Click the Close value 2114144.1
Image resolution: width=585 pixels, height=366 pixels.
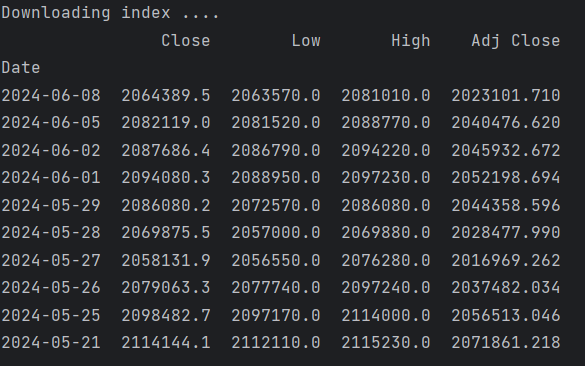coord(166,342)
